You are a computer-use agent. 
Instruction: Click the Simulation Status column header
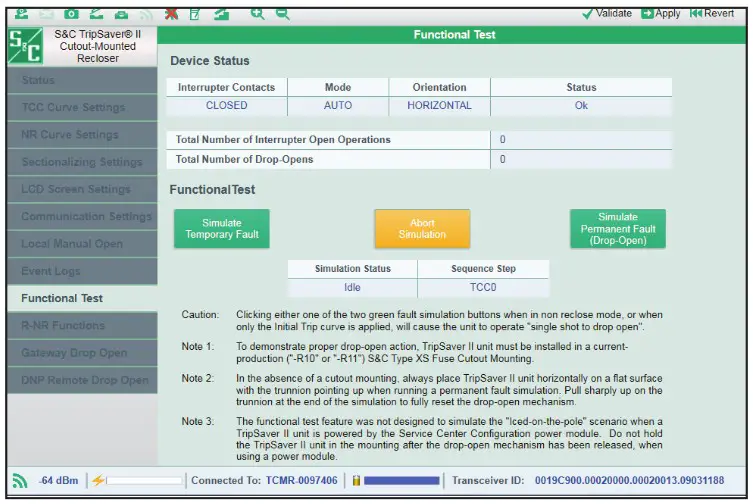point(352,269)
